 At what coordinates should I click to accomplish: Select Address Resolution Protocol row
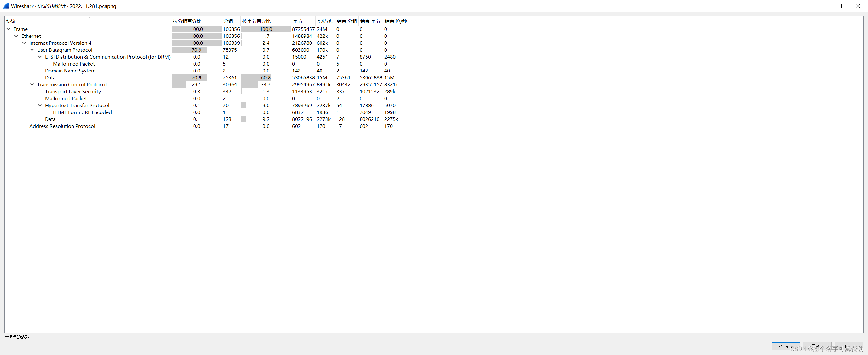[x=62, y=126]
